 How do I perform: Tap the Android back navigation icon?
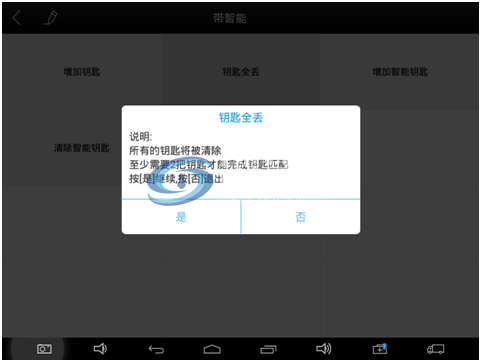coord(156,349)
